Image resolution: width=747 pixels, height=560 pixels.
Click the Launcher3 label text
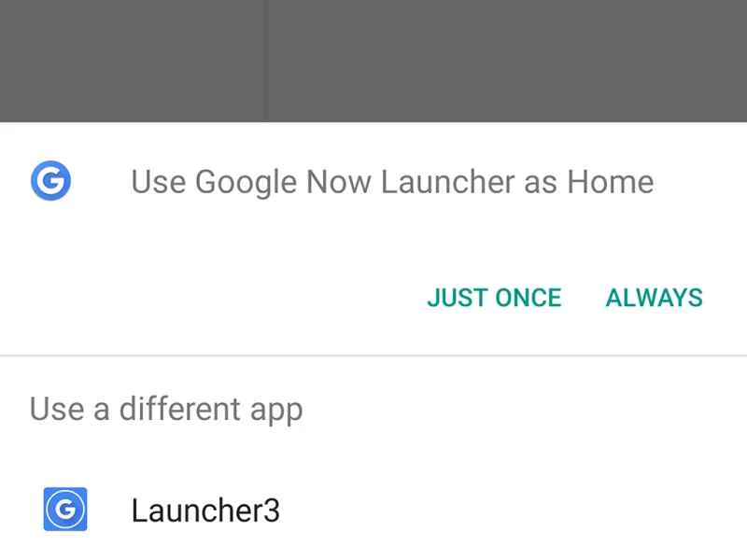tap(205, 510)
